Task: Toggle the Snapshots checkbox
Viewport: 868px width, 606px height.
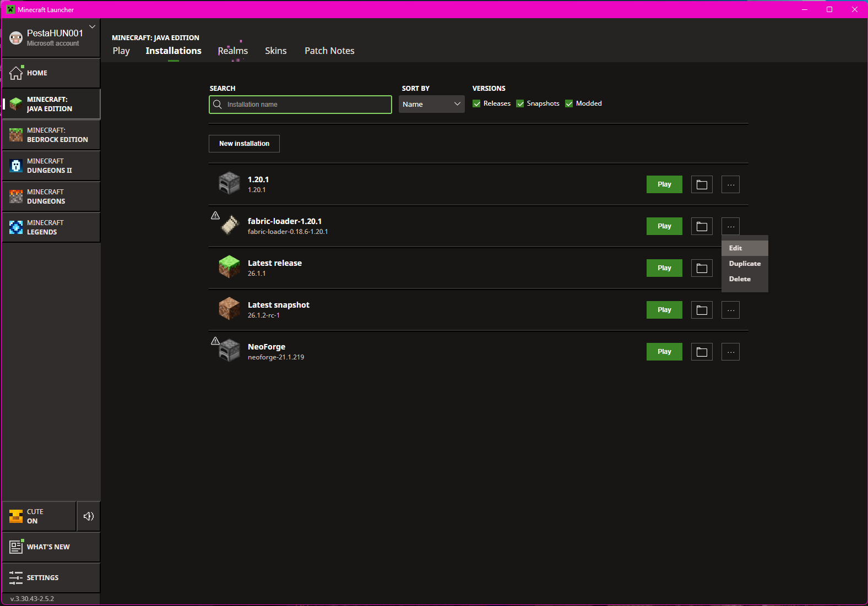Action: 520,104
